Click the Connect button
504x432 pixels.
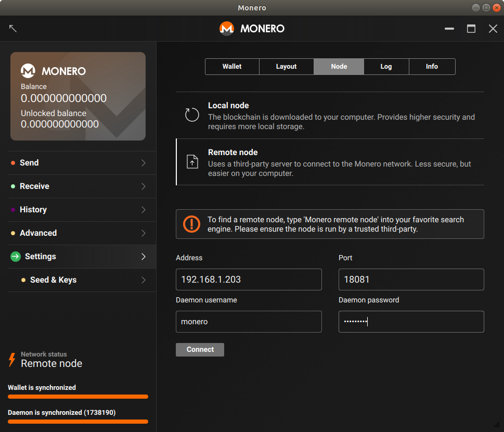pos(200,350)
